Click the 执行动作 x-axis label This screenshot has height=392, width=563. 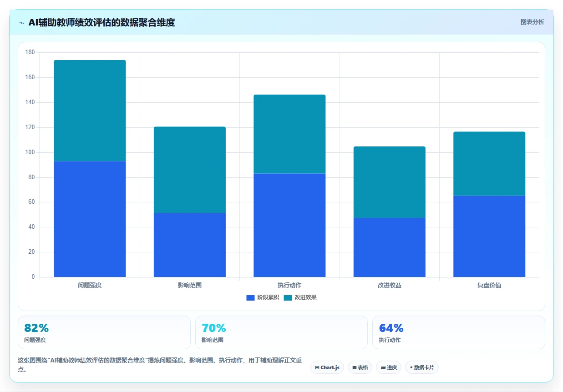(x=289, y=286)
